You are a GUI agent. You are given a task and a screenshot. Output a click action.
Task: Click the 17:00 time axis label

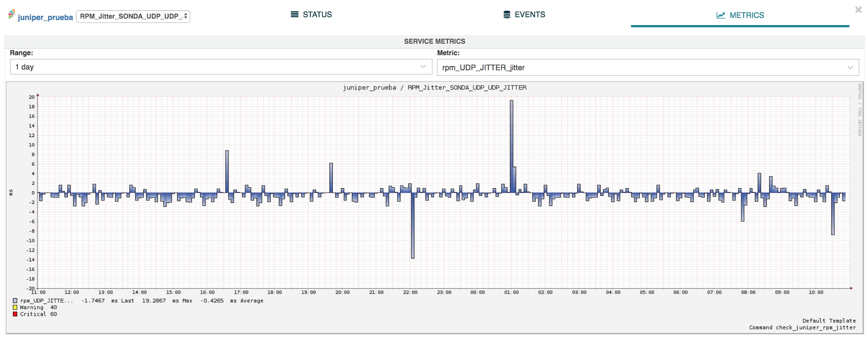click(x=241, y=292)
